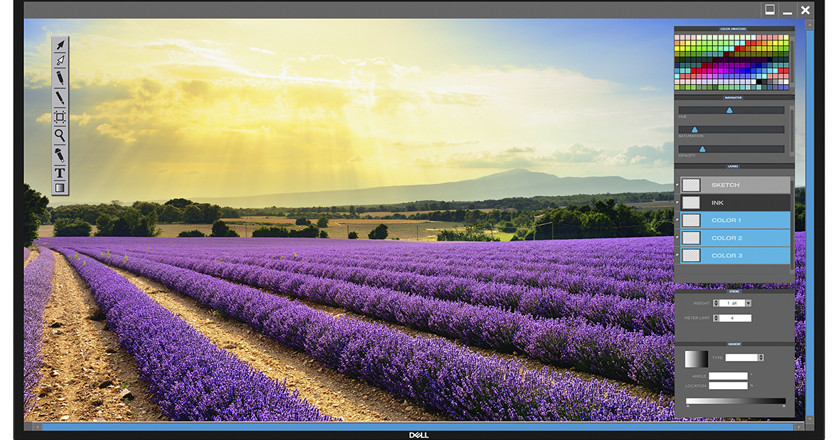Click the navigator panel vertical scrollbar
Image resolution: width=840 pixels, height=440 pixels.
[792, 131]
